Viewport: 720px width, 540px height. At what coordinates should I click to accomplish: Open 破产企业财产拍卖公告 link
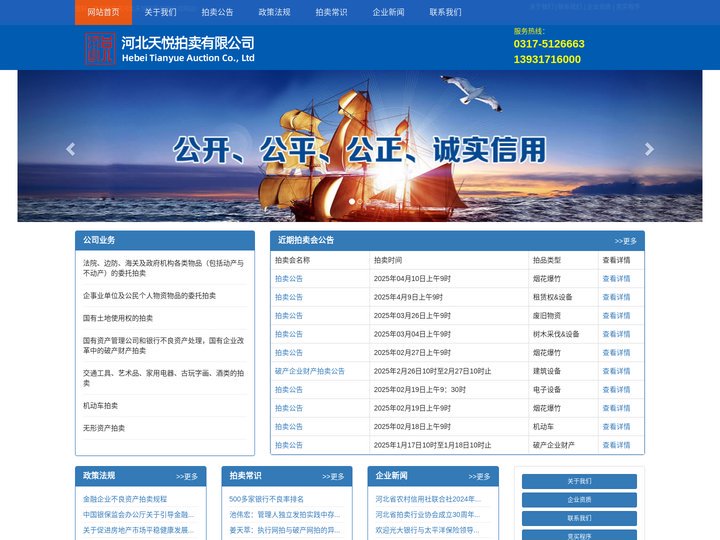coord(309,371)
